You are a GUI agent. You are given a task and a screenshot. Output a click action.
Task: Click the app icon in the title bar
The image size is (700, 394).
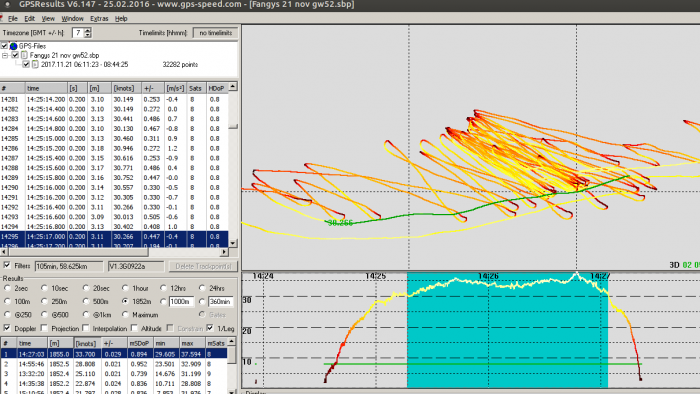point(8,4)
